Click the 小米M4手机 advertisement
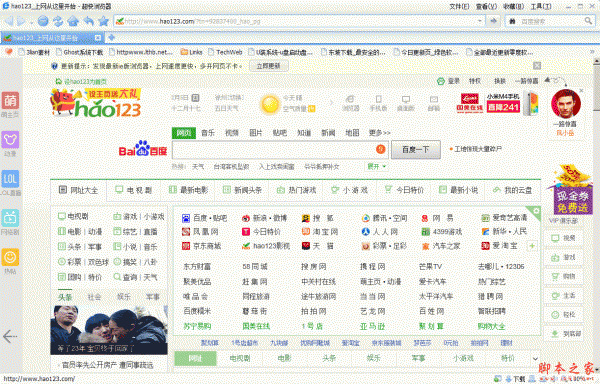The image size is (600, 384). tap(512, 103)
